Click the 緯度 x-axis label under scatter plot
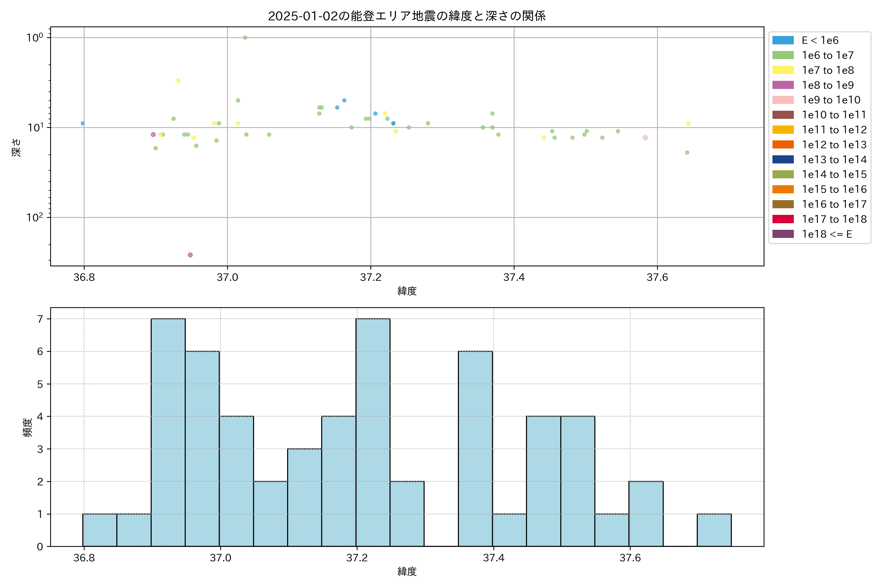The width and height of the screenshot is (882, 588). [407, 291]
